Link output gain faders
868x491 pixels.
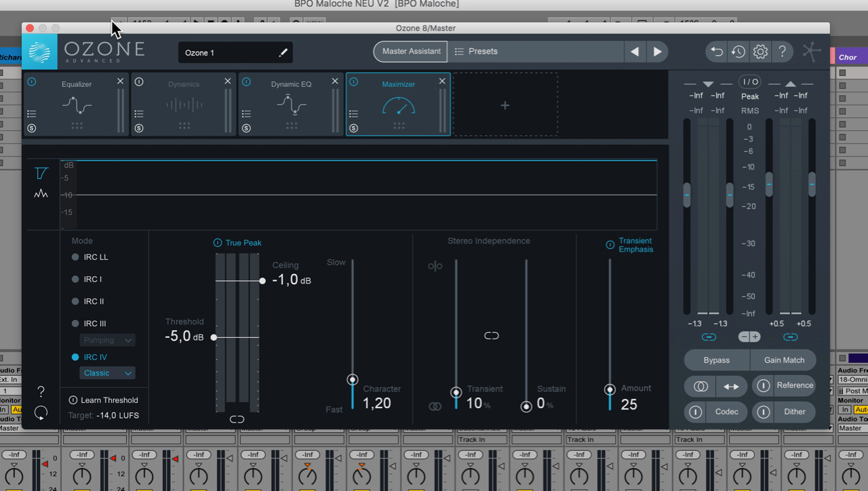[x=791, y=337]
